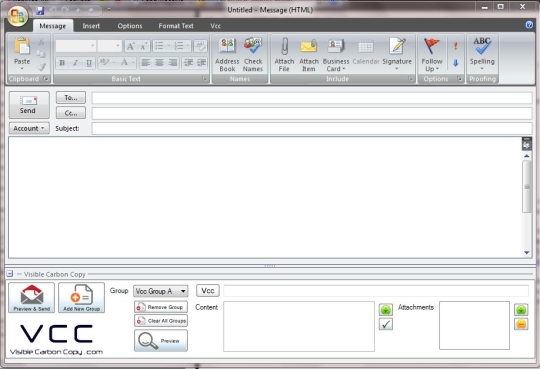Switch to the Vcc ribbon tab
This screenshot has height=369, width=540.
click(216, 26)
